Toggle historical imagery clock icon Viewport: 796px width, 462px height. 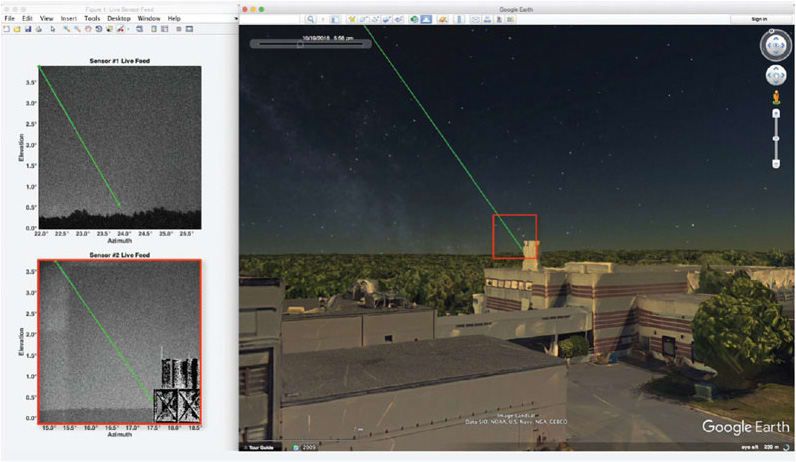point(414,19)
